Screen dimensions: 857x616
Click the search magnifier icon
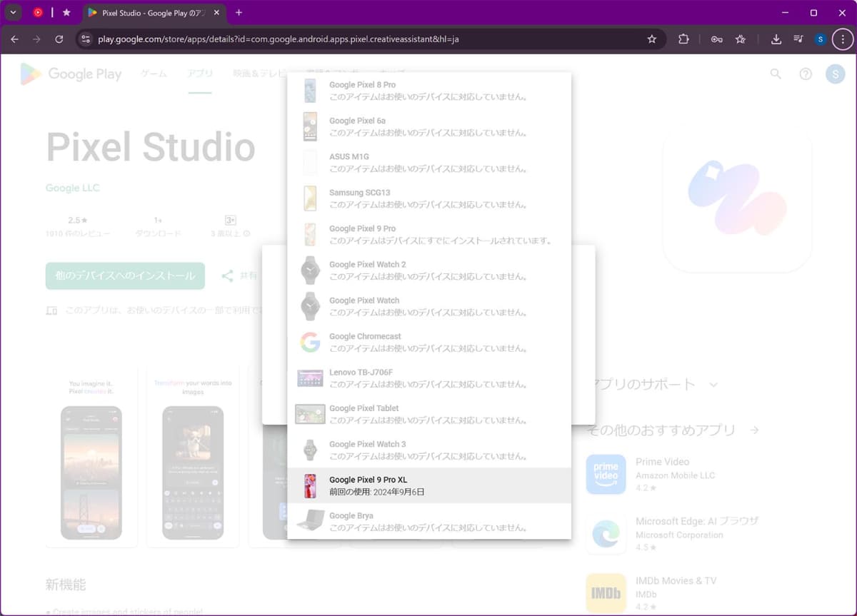pos(776,74)
